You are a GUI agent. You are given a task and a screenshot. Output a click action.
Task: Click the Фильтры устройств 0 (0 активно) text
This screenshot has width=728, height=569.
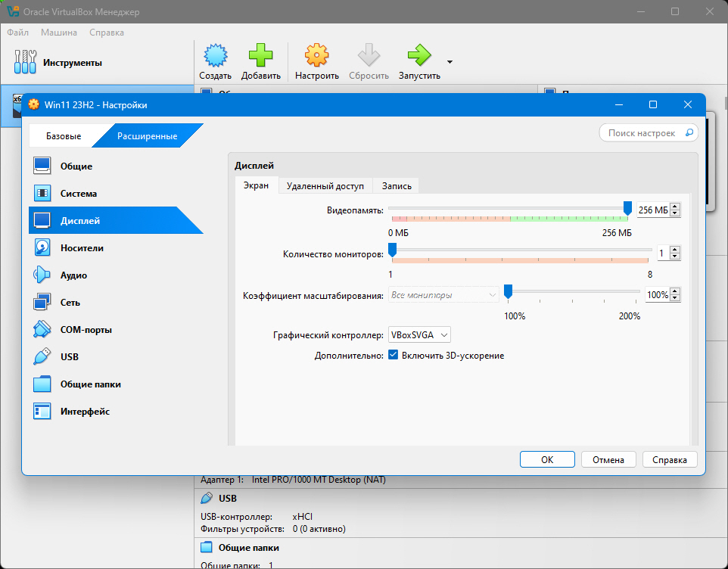[273, 529]
